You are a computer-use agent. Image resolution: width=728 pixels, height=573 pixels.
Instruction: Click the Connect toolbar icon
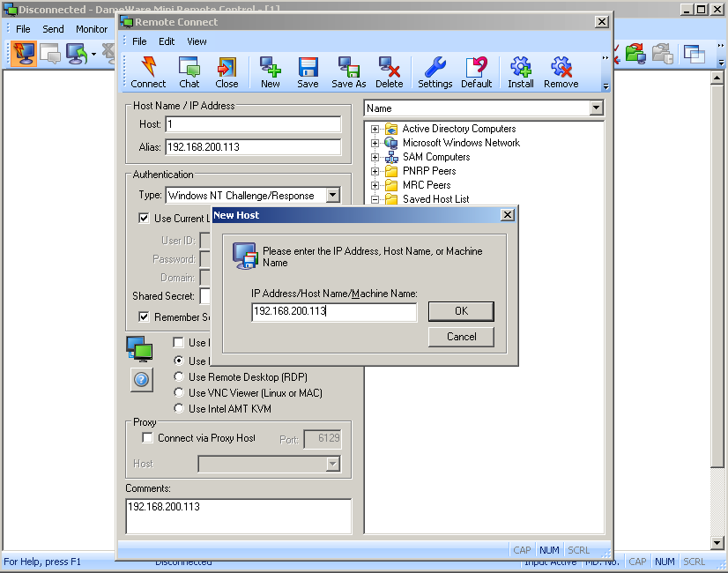[148, 72]
